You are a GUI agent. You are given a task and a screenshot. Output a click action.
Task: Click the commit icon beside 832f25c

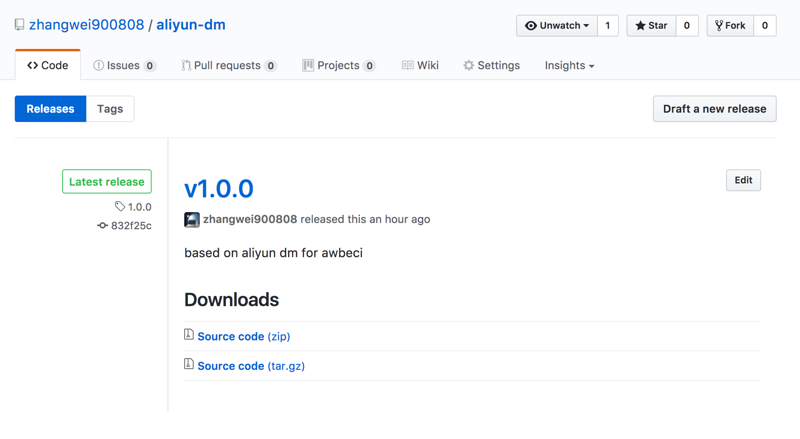[x=103, y=226]
